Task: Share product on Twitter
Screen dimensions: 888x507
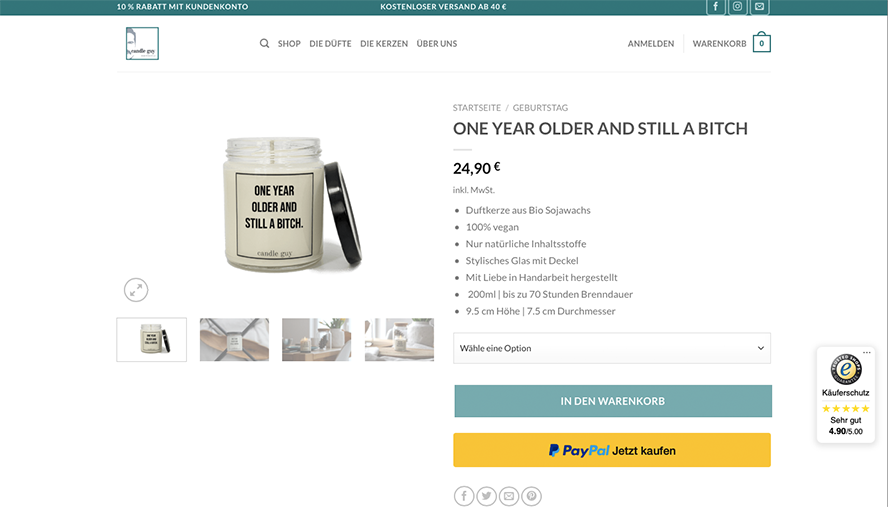Action: click(x=486, y=496)
